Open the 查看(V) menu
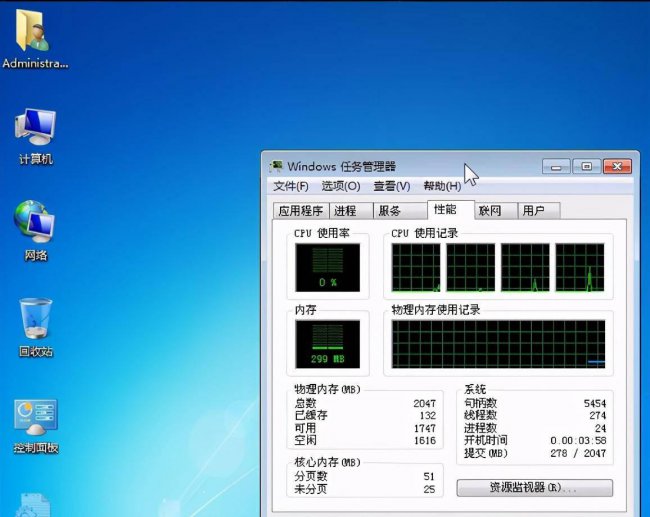 click(391, 186)
